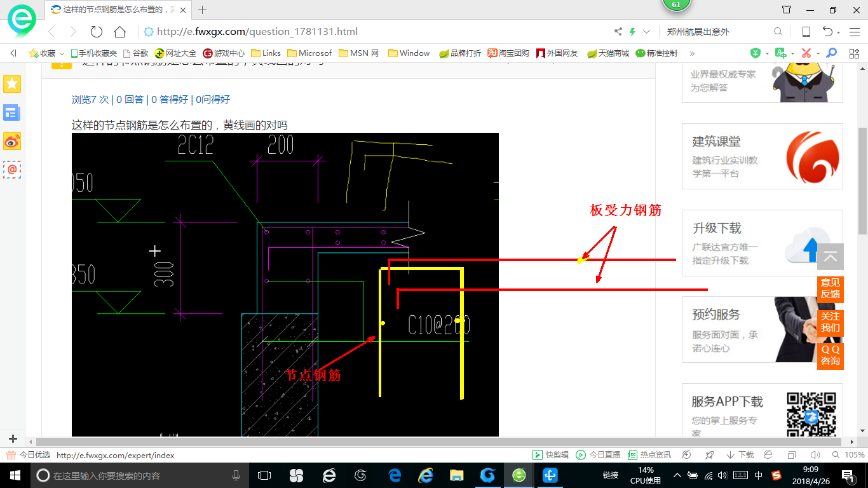Click the 105% zoom level control

click(x=848, y=455)
